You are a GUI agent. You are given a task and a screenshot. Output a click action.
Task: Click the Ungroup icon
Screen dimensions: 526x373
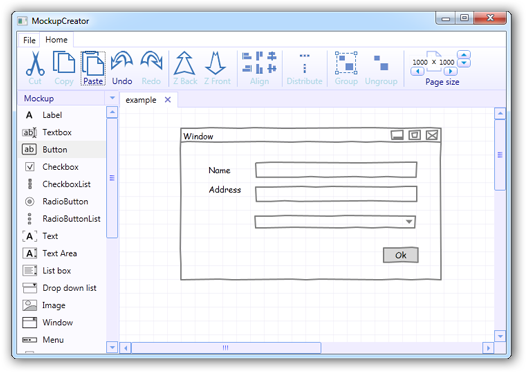[381, 63]
